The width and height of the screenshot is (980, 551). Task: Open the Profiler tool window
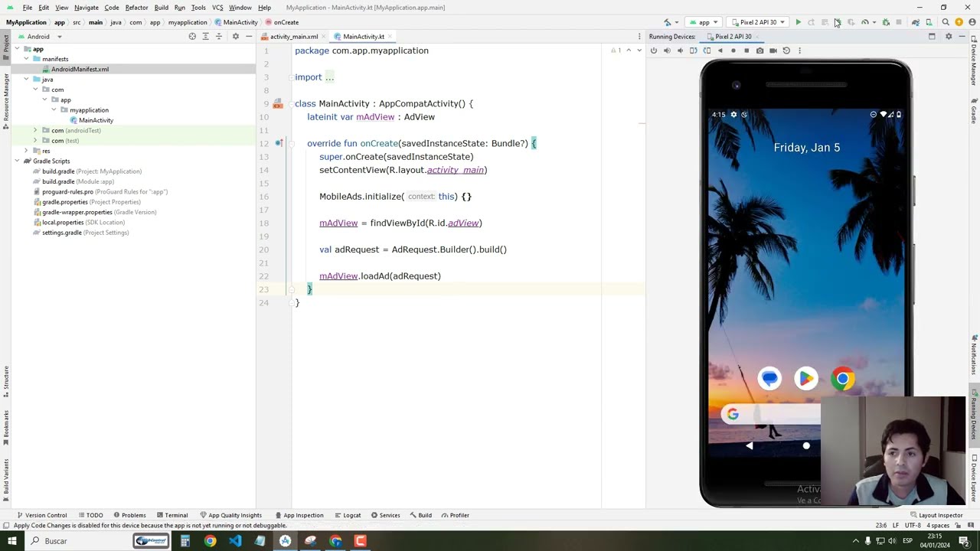(x=455, y=515)
